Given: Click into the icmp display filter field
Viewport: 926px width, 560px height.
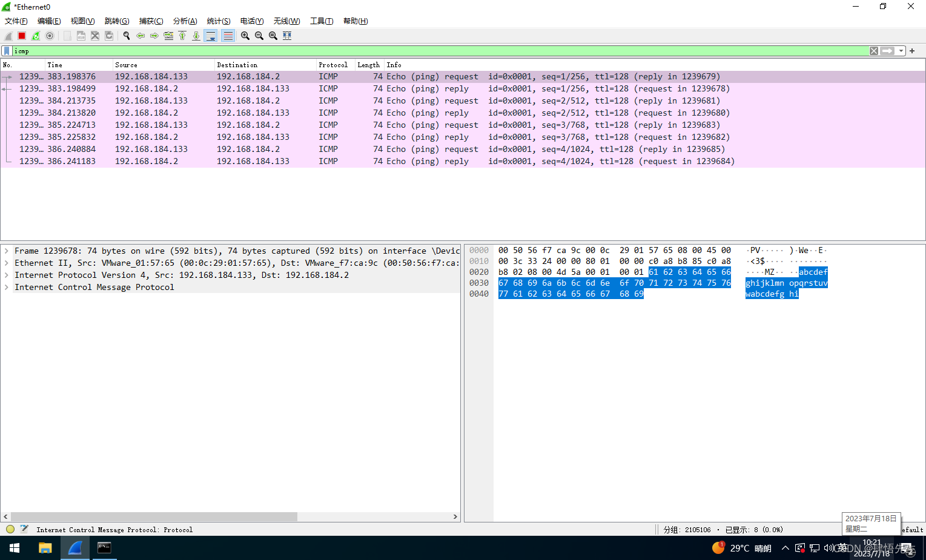Looking at the screenshot, I should pos(441,51).
